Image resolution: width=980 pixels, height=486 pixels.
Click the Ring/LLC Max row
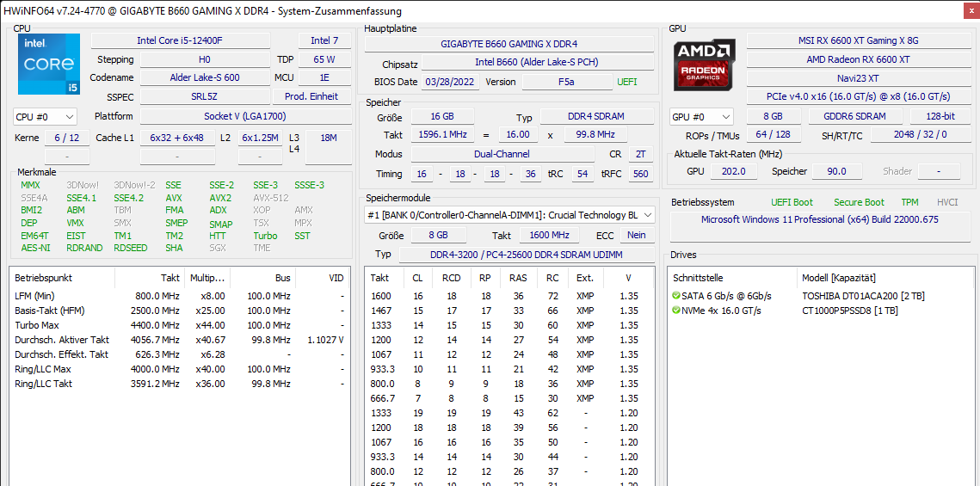pos(179,369)
